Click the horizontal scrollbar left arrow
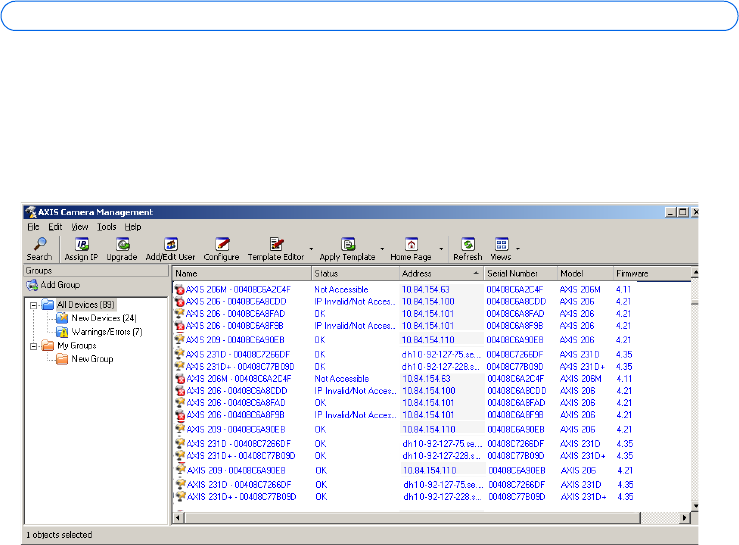This screenshot has height=545, width=739. pos(178,518)
